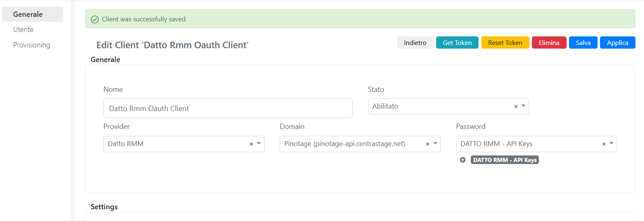The height and width of the screenshot is (221, 644).
Task: Click the Applica button
Action: tap(618, 43)
